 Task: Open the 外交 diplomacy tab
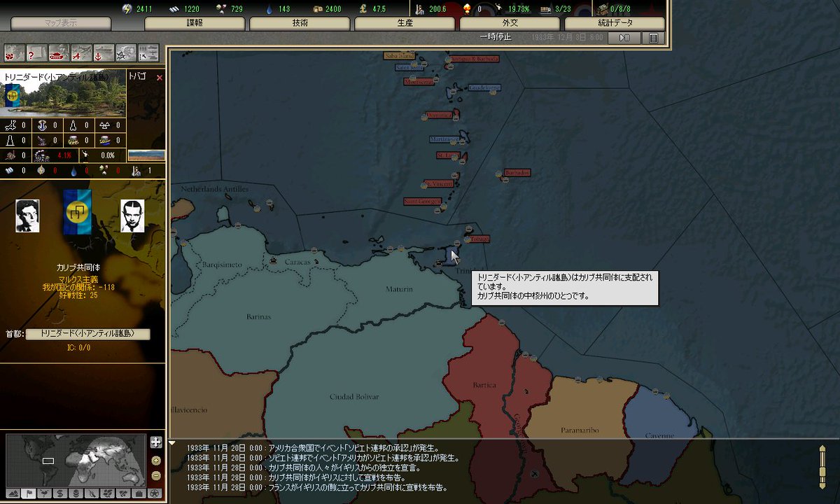[x=510, y=23]
